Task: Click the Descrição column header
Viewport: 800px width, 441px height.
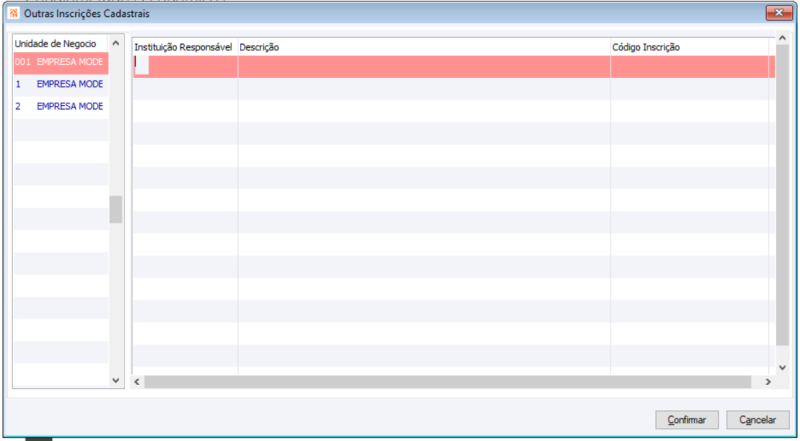Action: 424,47
